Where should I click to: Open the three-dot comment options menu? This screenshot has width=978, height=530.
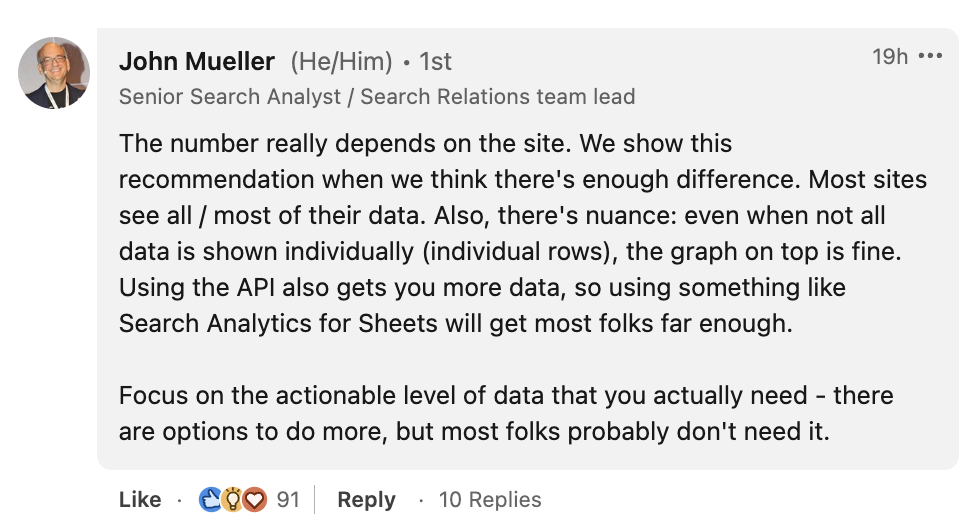[930, 57]
